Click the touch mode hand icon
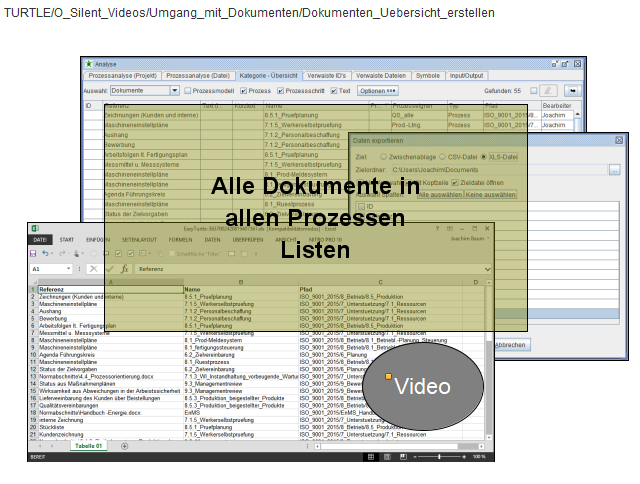The image size is (640, 484). tap(76, 253)
